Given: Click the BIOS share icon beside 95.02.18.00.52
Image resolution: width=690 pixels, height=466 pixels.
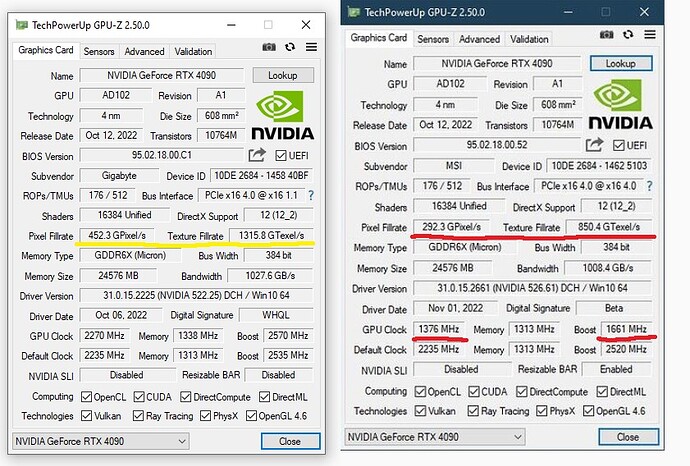Looking at the screenshot, I should tap(594, 145).
